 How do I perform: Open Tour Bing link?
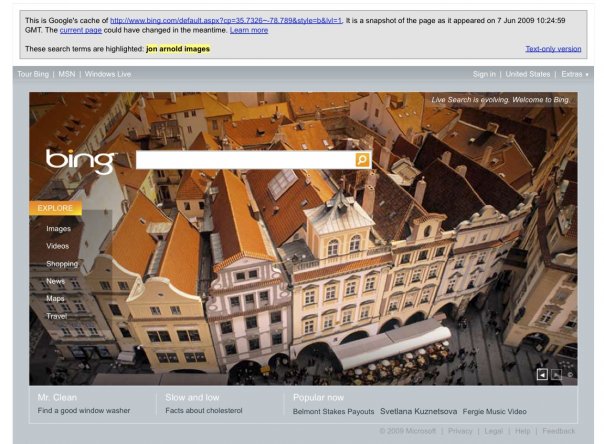(33, 74)
